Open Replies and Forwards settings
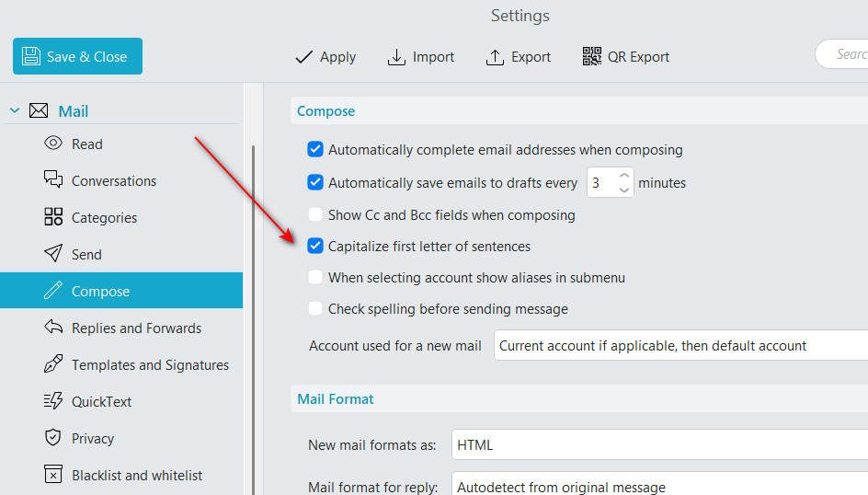The height and width of the screenshot is (495, 868). pyautogui.click(x=136, y=328)
